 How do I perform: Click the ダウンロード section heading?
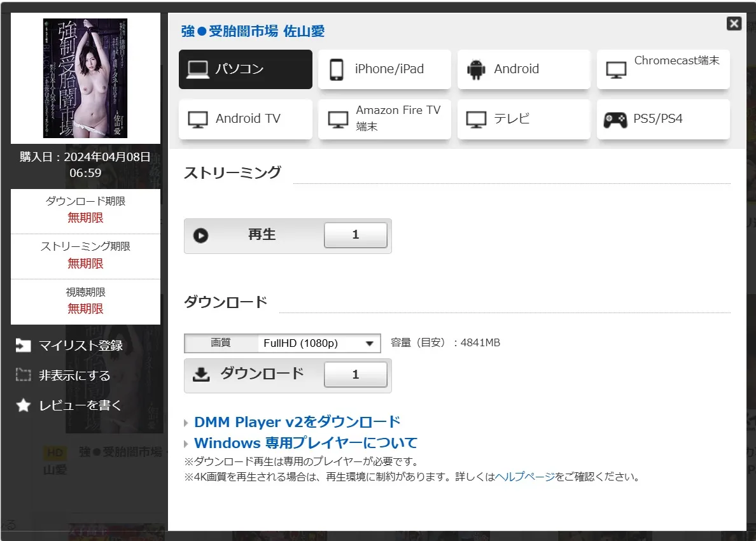226,302
